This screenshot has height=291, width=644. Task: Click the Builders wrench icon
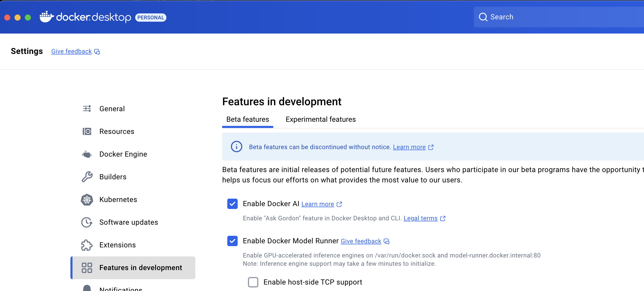click(x=87, y=177)
